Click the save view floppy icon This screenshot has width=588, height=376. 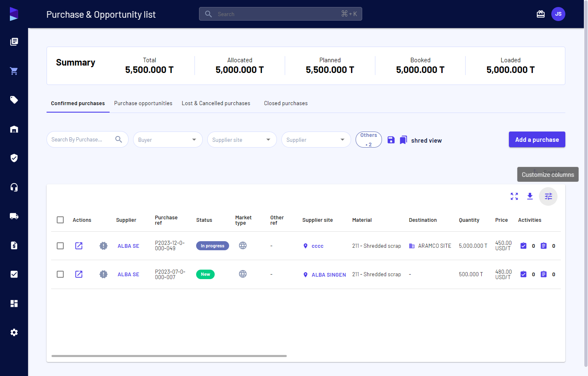[391, 140]
